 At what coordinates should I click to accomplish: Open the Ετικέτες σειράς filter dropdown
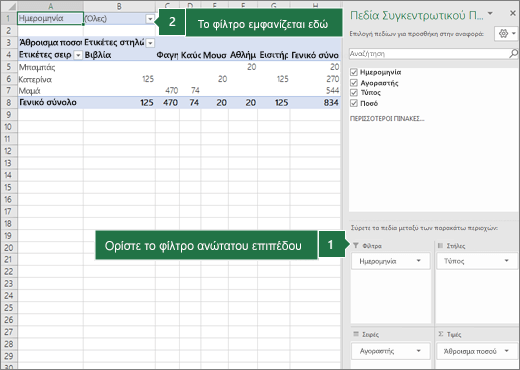pyautogui.click(x=78, y=55)
